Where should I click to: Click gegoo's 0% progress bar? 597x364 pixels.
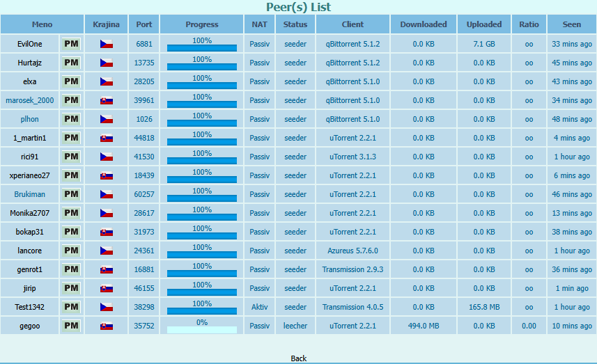click(x=202, y=329)
